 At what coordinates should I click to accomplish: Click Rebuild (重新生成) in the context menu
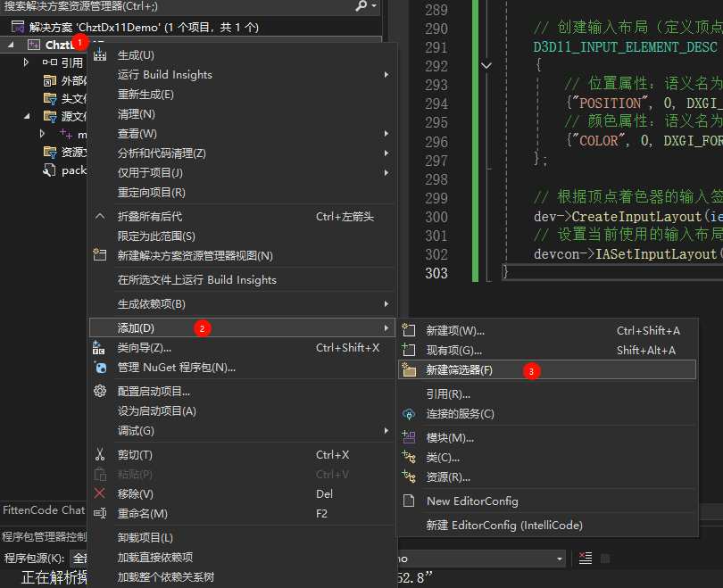tap(145, 94)
